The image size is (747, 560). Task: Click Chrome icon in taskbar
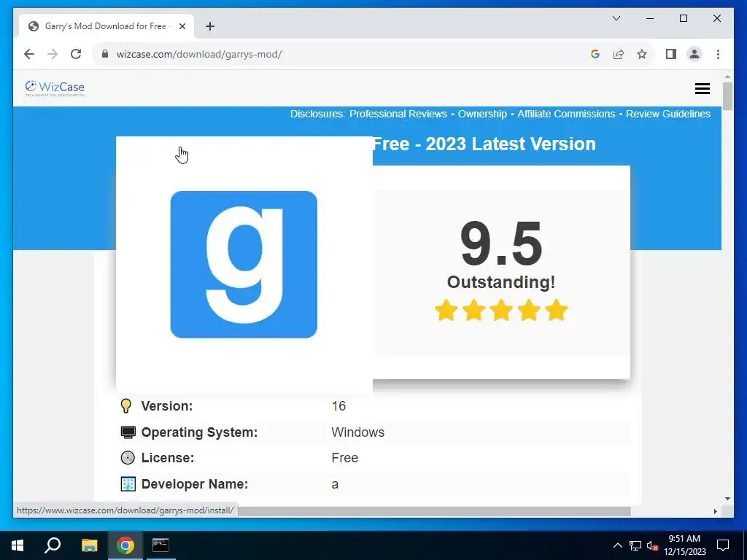point(125,545)
